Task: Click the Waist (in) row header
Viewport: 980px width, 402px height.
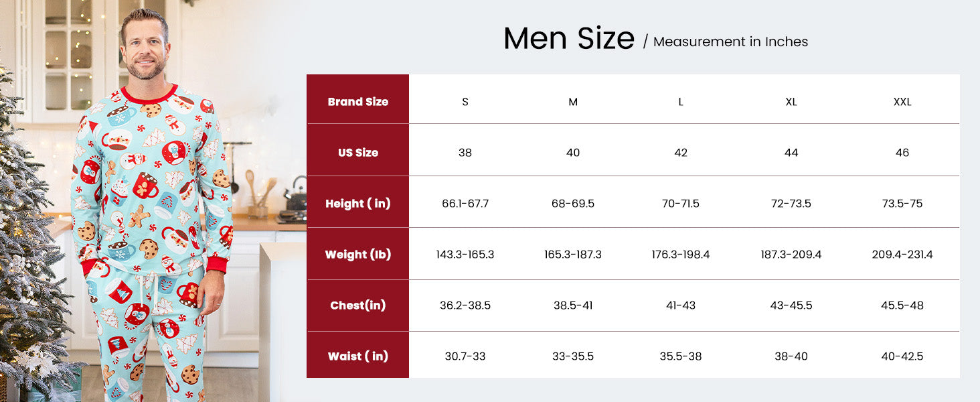Action: [358, 356]
